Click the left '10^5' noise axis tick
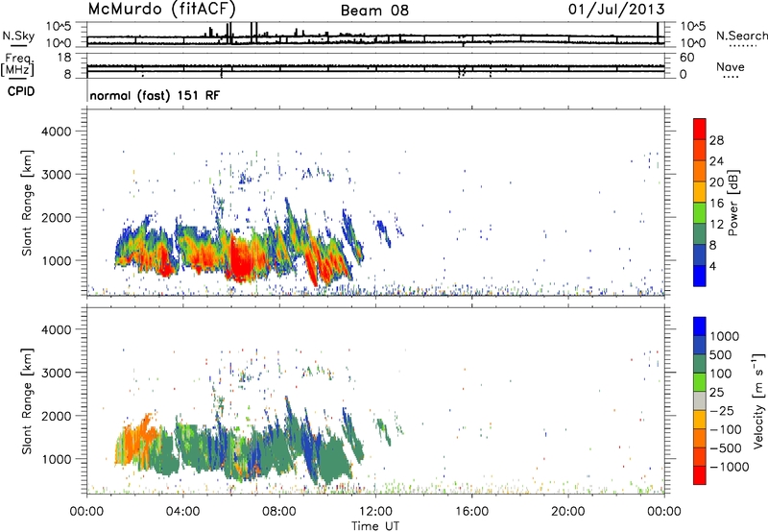The height and width of the screenshot is (532, 768). (x=59, y=26)
